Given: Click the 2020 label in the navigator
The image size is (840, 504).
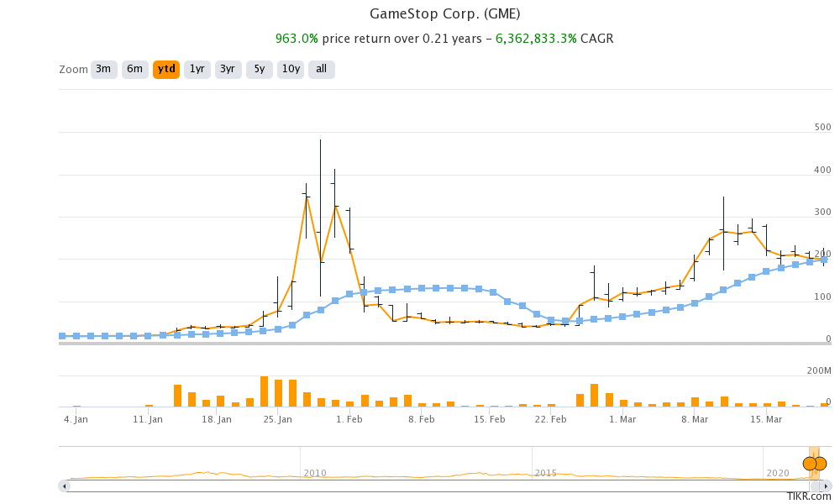Looking at the screenshot, I should pyautogui.click(x=778, y=473).
